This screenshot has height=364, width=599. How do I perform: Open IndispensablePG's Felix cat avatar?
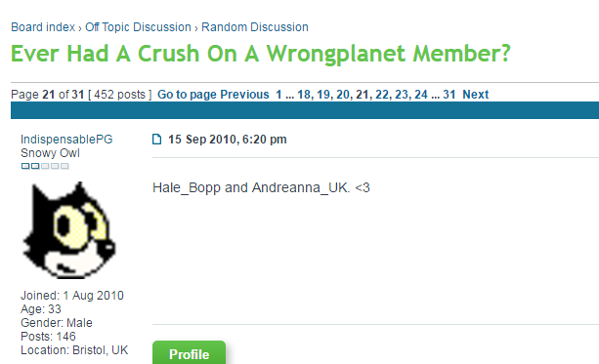(69, 230)
